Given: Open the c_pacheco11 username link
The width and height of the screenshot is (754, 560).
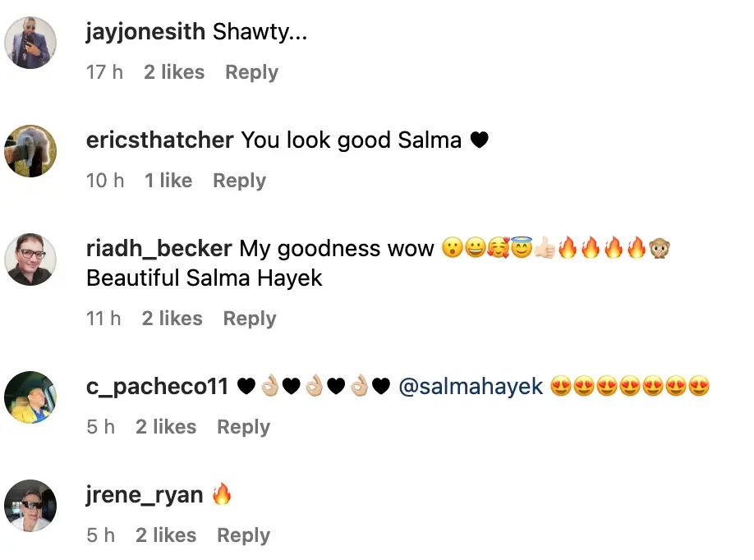Looking at the screenshot, I should (157, 387).
